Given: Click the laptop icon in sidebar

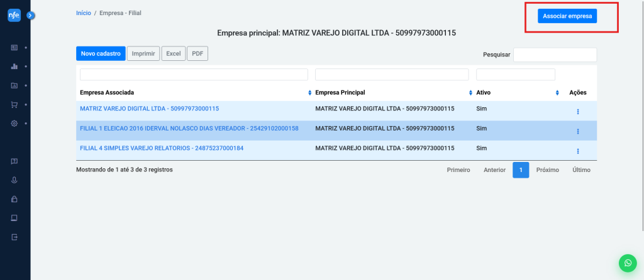Looking at the screenshot, I should click(14, 218).
